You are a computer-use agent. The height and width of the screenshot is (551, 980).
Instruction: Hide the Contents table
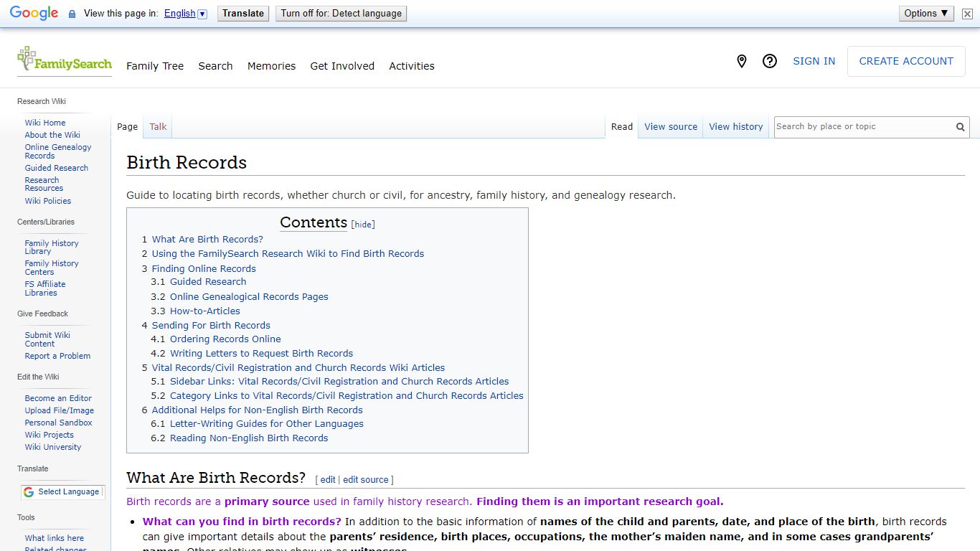[x=364, y=225]
